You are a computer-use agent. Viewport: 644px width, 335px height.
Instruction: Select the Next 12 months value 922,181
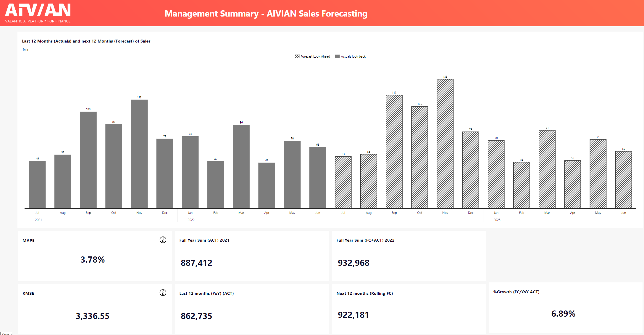coord(353,315)
